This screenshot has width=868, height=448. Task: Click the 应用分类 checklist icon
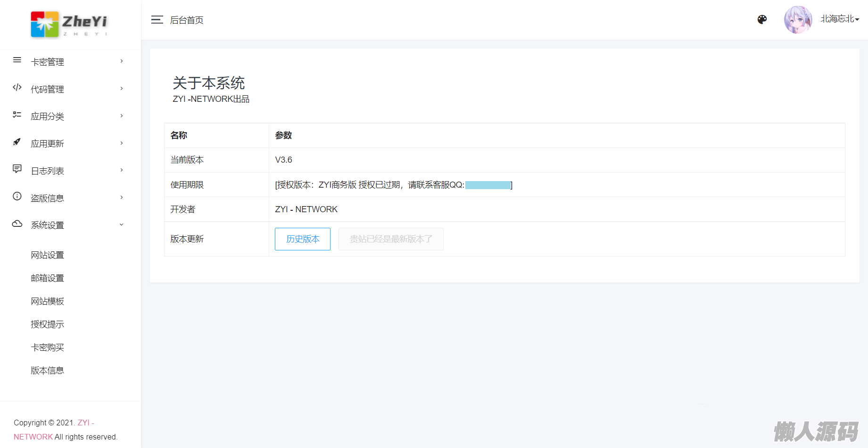coord(17,115)
